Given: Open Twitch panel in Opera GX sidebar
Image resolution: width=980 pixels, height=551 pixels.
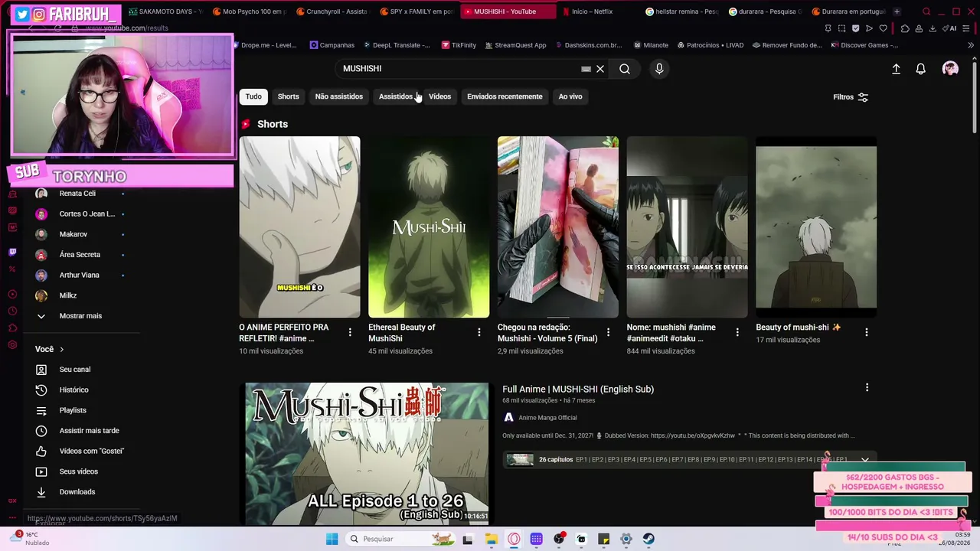Looking at the screenshot, I should click(12, 252).
